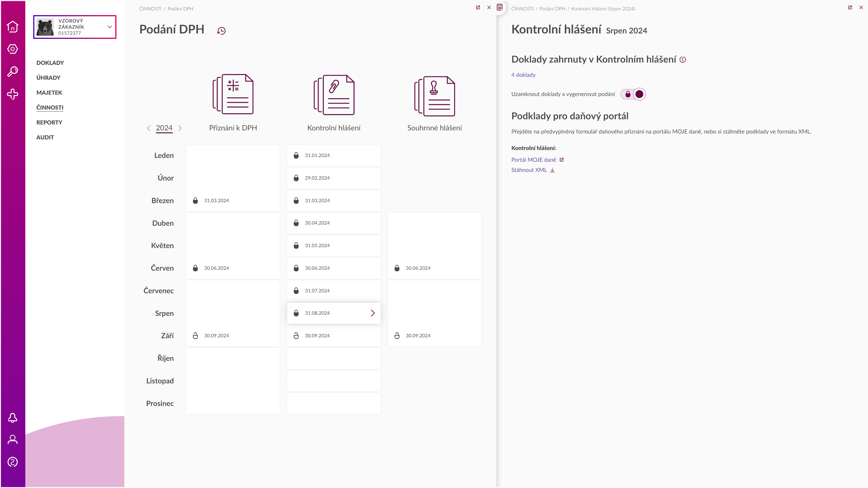
Task: Open Duben Kontrolní hlášení 30.04.2024 entry
Action: pos(334,223)
